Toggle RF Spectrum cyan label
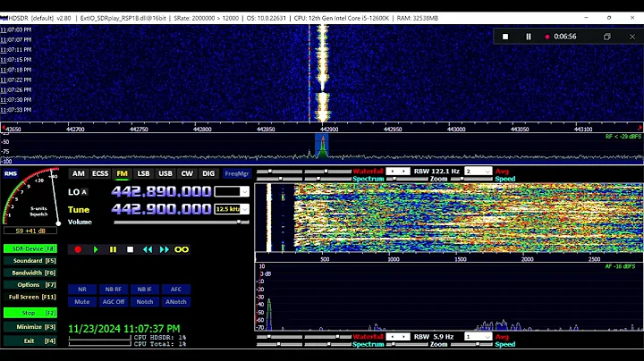The image size is (644, 361). click(368, 179)
